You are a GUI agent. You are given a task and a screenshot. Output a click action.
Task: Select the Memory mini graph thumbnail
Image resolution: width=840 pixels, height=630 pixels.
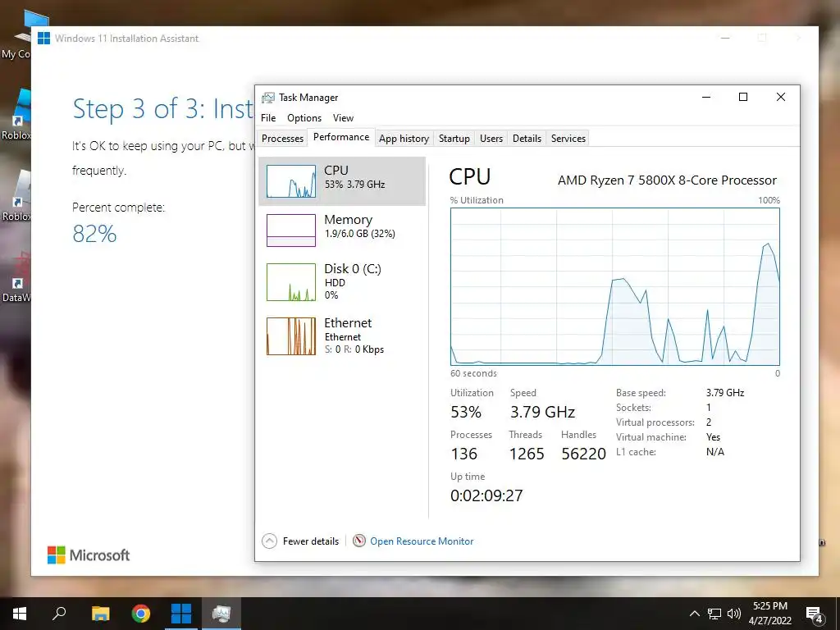point(291,231)
